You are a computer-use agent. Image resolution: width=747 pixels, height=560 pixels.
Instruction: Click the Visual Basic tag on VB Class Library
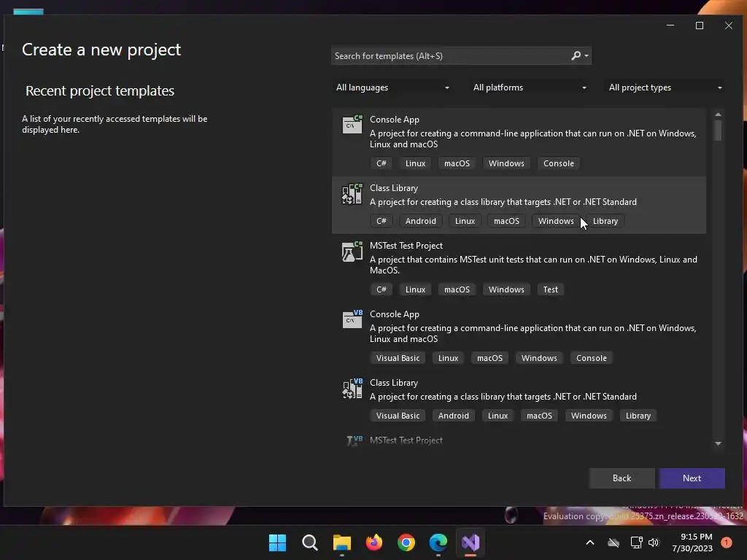(x=398, y=416)
